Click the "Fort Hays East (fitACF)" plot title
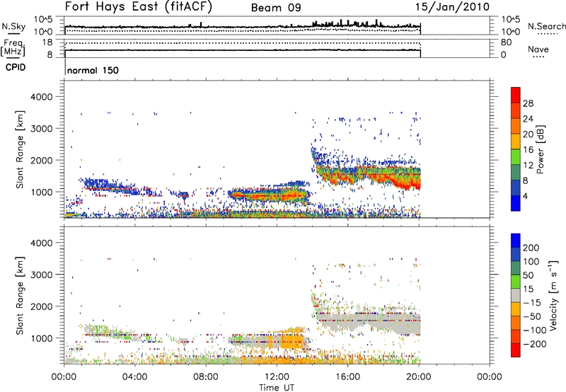566x392 pixels. [x=139, y=7]
